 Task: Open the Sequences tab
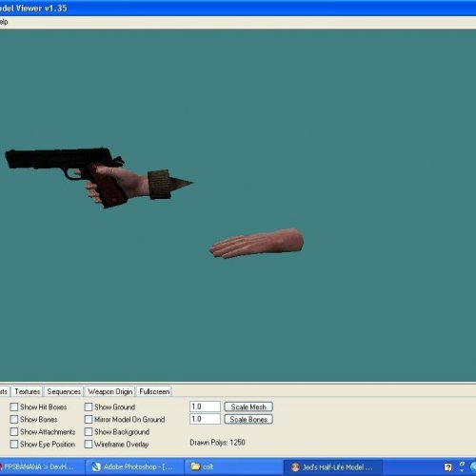click(64, 391)
